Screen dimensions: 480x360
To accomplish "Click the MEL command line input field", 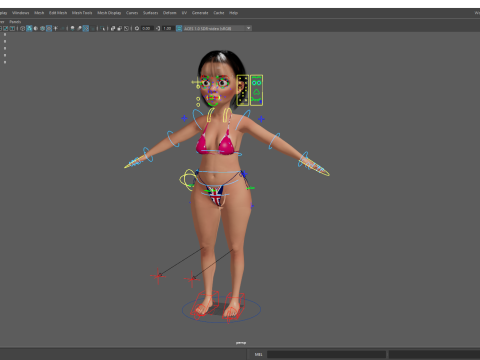I will (326, 354).
